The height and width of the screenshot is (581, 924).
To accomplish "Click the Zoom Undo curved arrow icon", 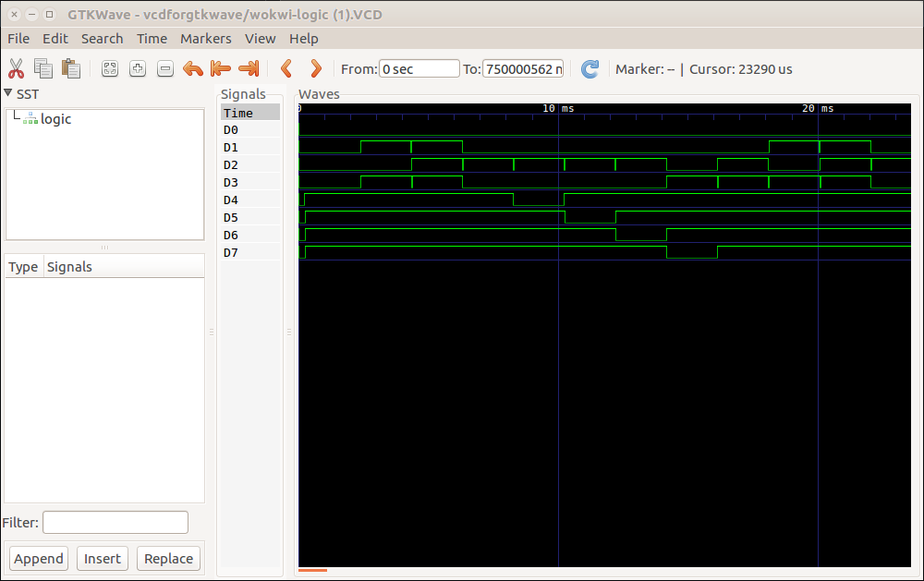I will [x=193, y=68].
